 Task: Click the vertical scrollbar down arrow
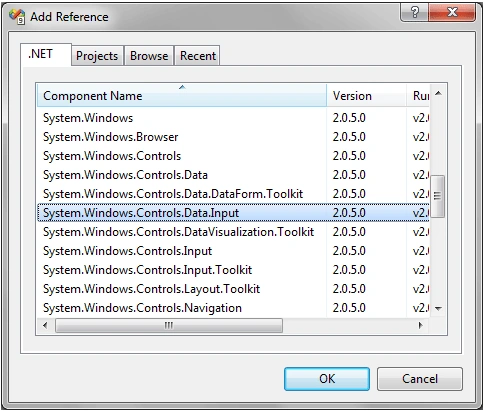(439, 309)
